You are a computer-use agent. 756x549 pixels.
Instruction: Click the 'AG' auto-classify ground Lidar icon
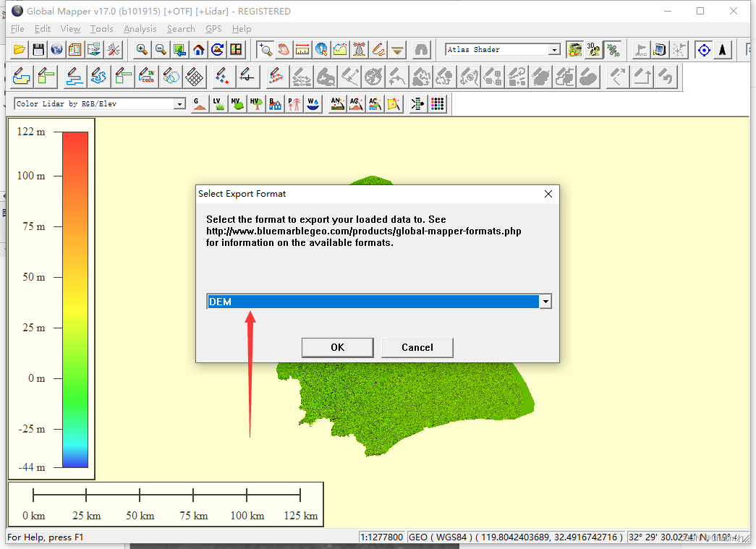357,104
